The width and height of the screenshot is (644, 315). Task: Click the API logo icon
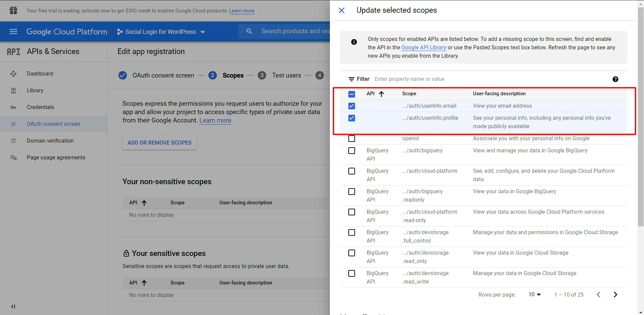pos(13,52)
